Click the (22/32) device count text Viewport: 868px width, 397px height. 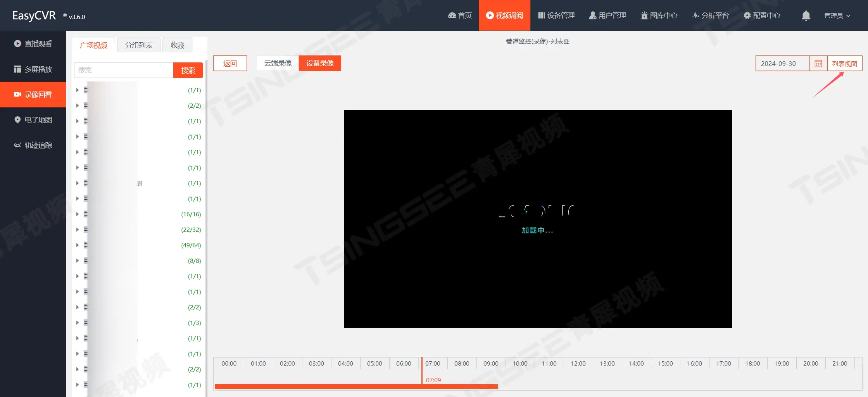pos(191,230)
